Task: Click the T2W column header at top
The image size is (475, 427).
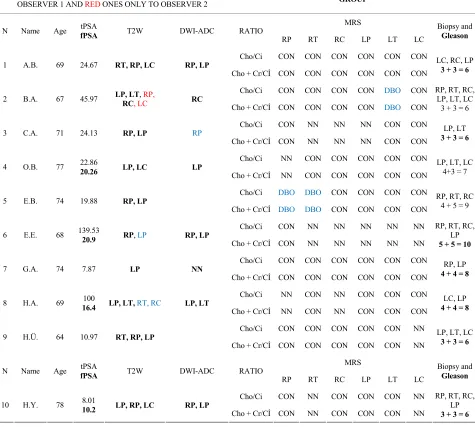Action: [x=135, y=31]
